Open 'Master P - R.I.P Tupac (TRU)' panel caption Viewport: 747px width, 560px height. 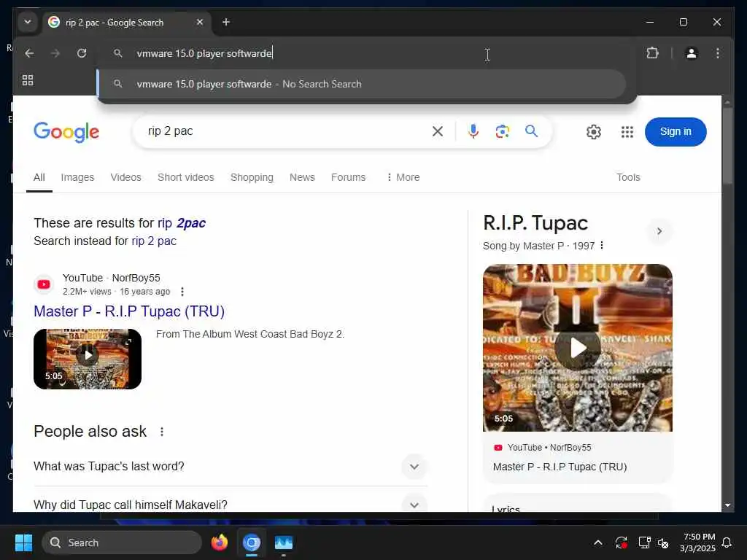560,467
